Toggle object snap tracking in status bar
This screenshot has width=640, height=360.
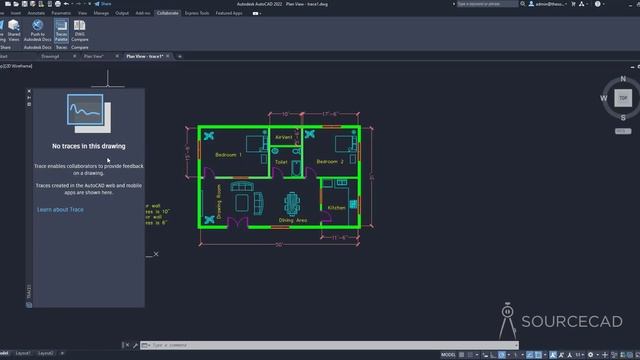click(530, 355)
